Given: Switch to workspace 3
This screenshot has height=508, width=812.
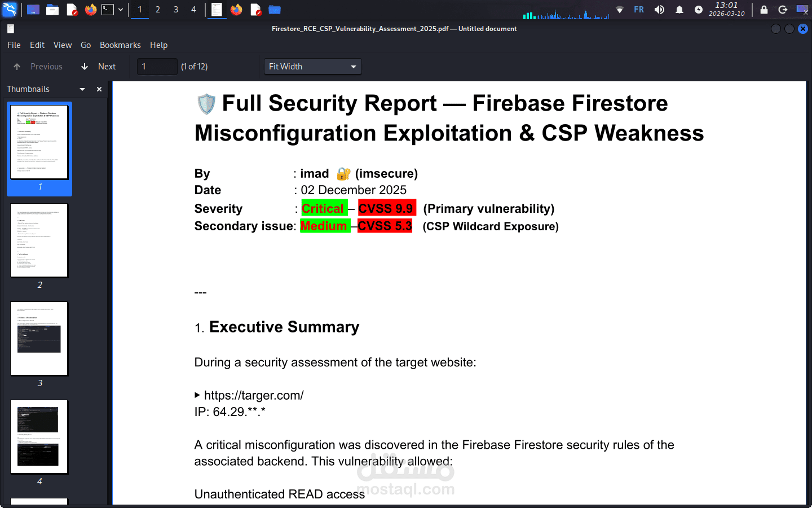Looking at the screenshot, I should click(x=176, y=10).
